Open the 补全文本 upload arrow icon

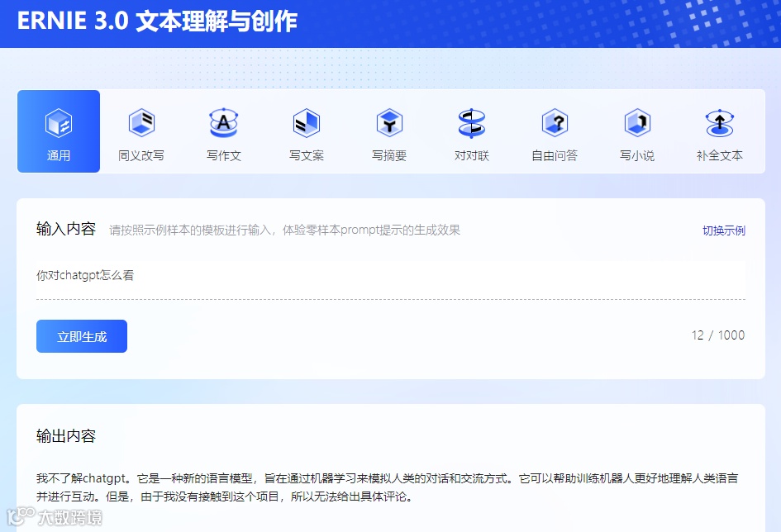tap(720, 123)
